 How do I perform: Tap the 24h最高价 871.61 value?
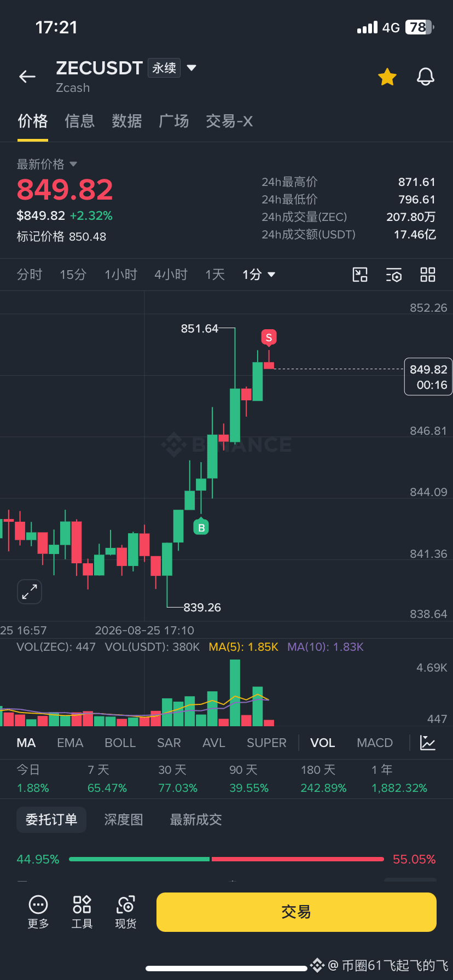417,182
